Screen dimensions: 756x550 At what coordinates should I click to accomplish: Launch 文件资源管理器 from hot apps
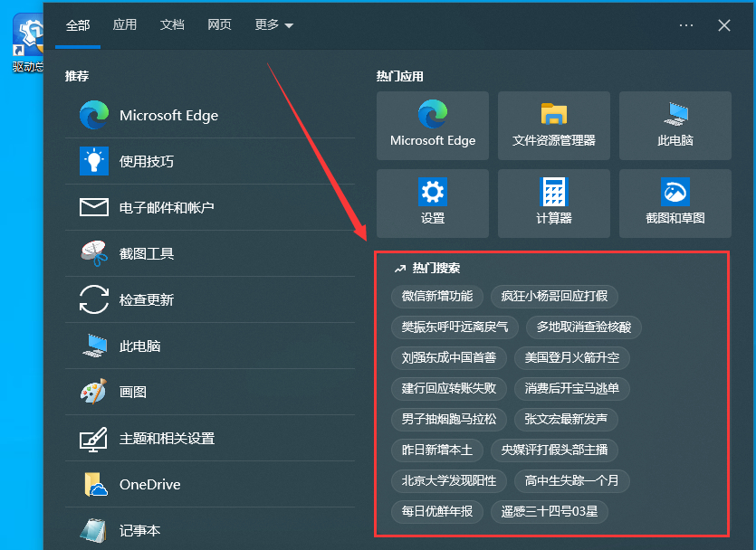pos(553,125)
